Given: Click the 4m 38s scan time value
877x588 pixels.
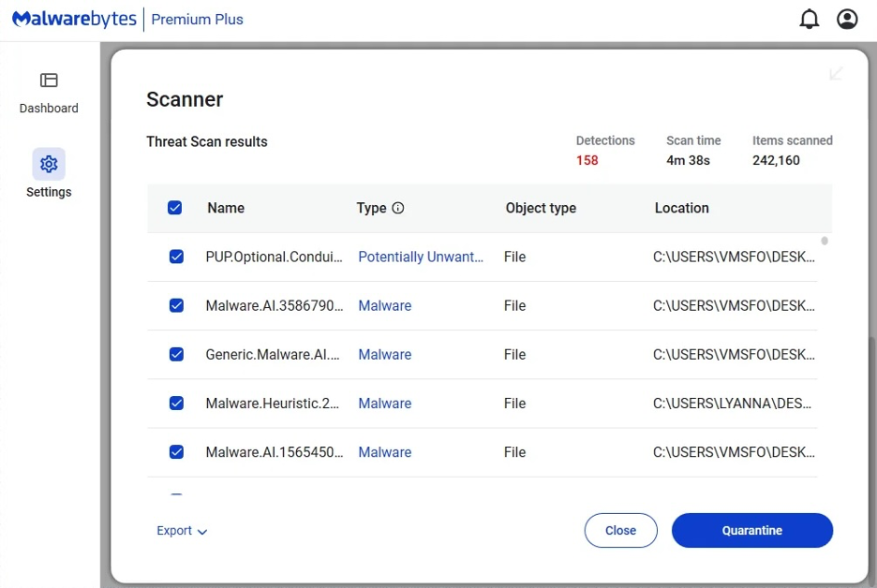Looking at the screenshot, I should (x=688, y=160).
